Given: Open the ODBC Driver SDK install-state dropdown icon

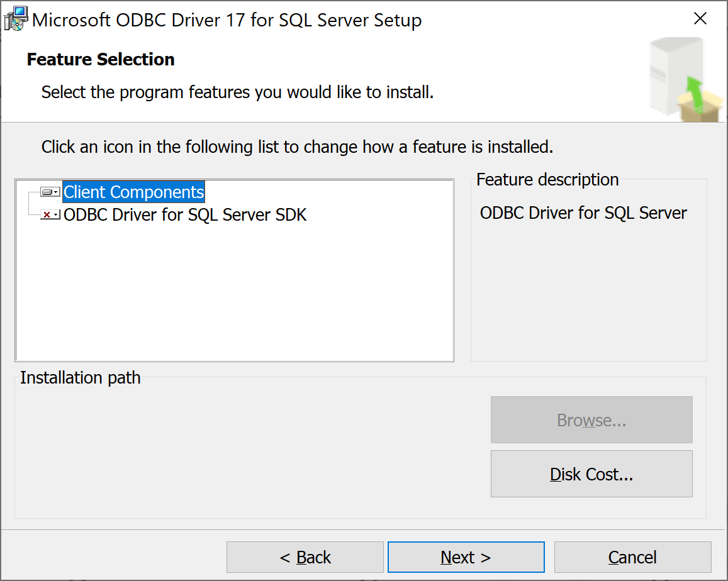Looking at the screenshot, I should tap(50, 215).
